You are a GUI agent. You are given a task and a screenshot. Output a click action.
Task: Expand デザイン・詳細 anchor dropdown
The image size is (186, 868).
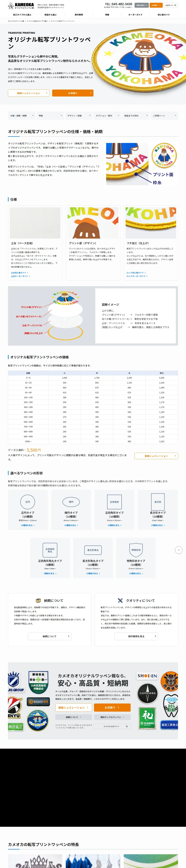coord(79,116)
